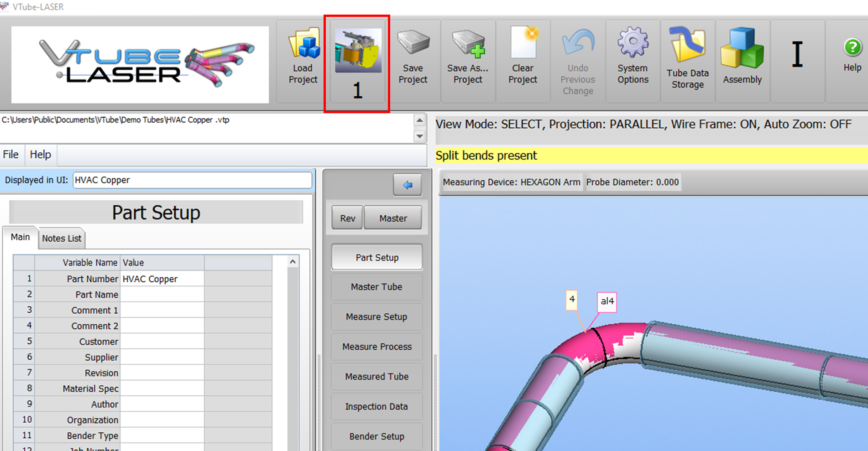Click the Organization value cell
The image size is (868, 451).
[x=162, y=420]
